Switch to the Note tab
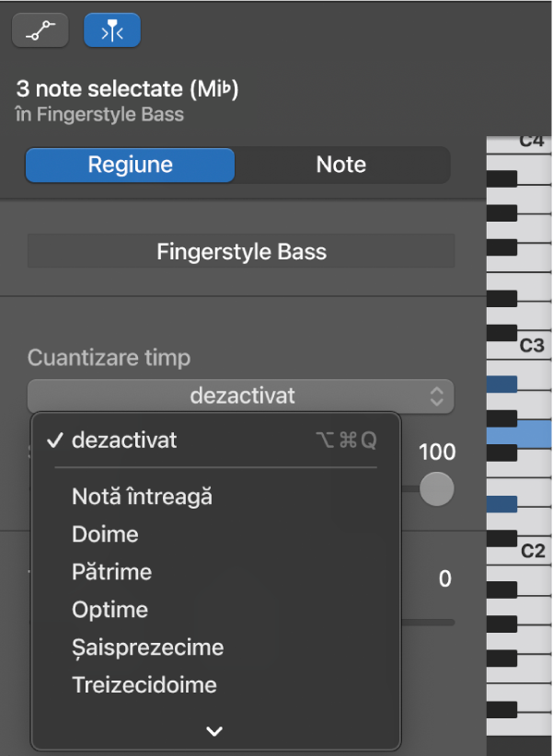 pos(340,165)
